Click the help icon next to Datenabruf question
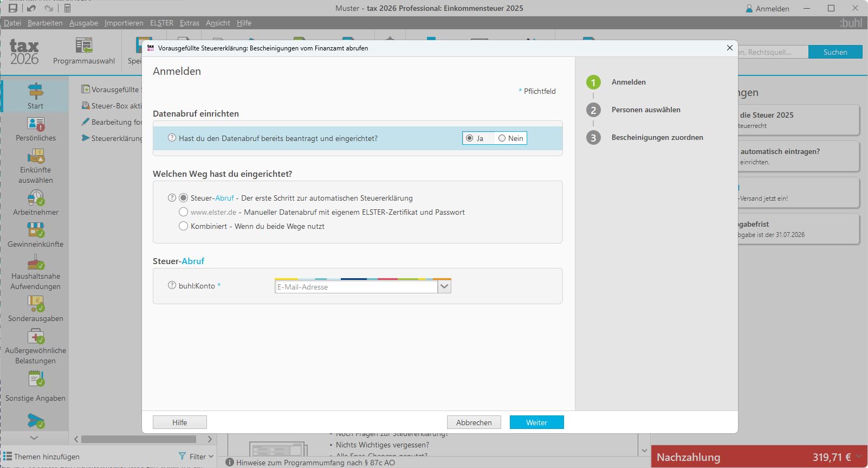 pos(172,138)
